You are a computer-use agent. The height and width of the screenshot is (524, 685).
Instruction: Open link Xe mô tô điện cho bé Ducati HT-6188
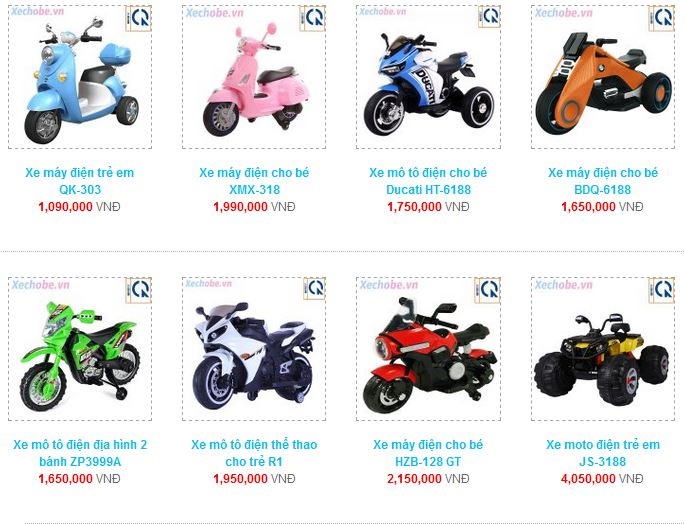pos(428,181)
